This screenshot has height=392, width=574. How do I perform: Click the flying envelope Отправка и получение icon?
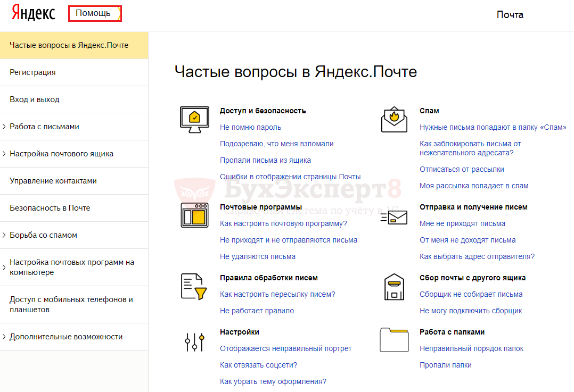click(x=394, y=217)
